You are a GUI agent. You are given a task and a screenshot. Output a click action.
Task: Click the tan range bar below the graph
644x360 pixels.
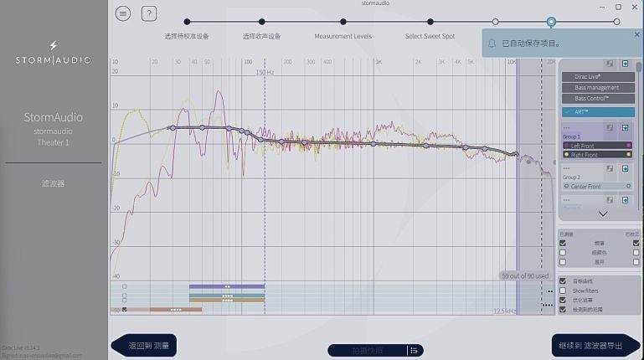click(227, 300)
